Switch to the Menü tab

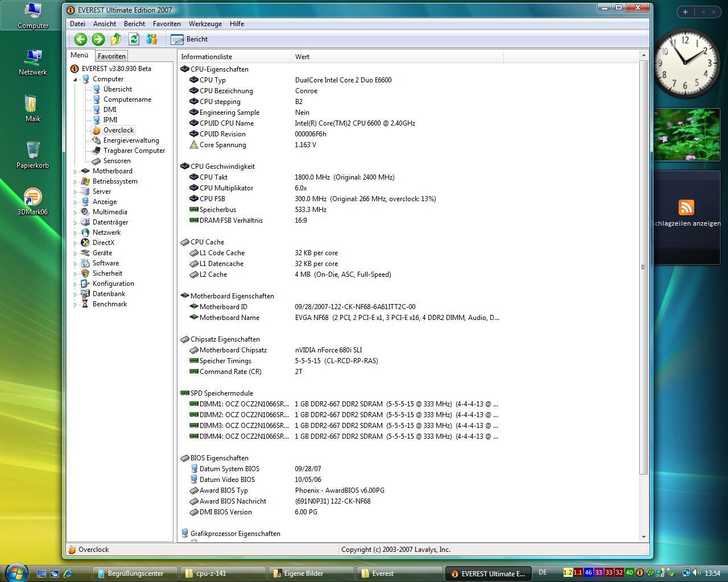click(80, 55)
